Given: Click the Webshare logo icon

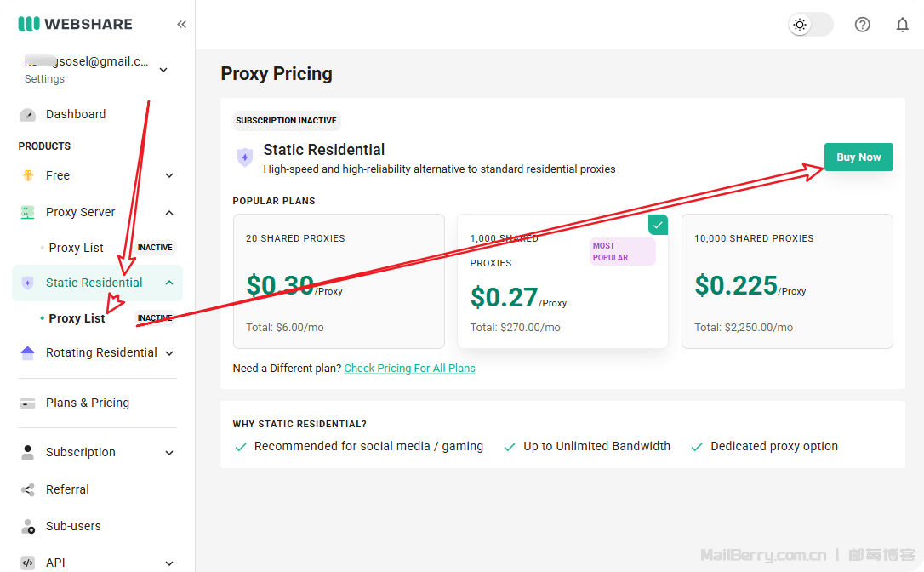Looking at the screenshot, I should (x=29, y=24).
